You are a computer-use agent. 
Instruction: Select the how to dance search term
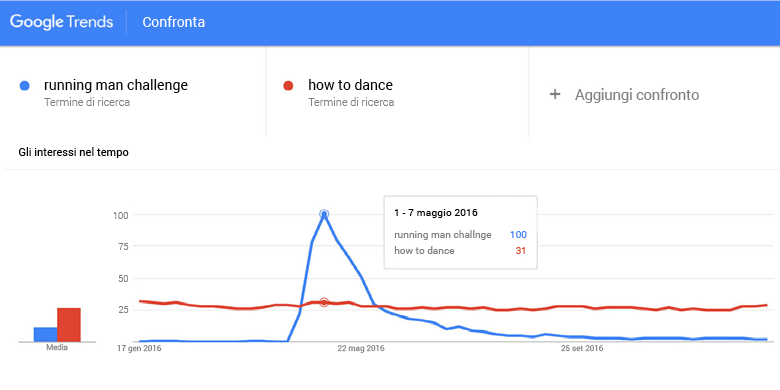(x=350, y=85)
